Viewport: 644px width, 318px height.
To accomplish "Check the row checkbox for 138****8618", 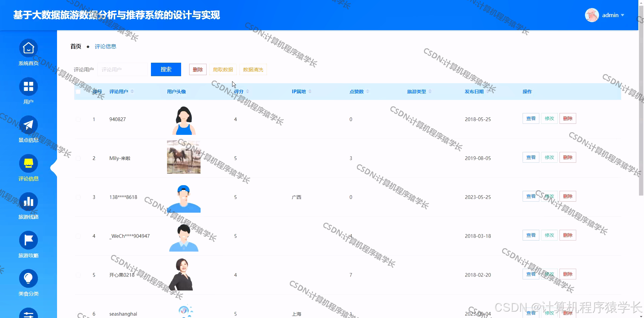I will [78, 197].
